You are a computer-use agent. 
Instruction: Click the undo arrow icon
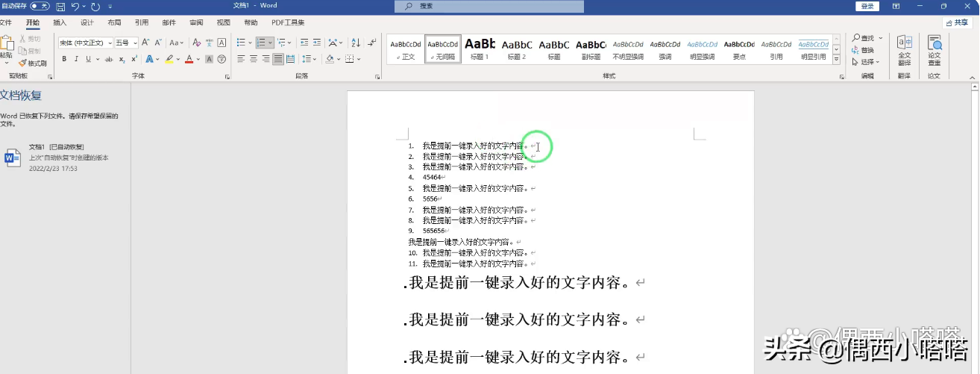(75, 6)
